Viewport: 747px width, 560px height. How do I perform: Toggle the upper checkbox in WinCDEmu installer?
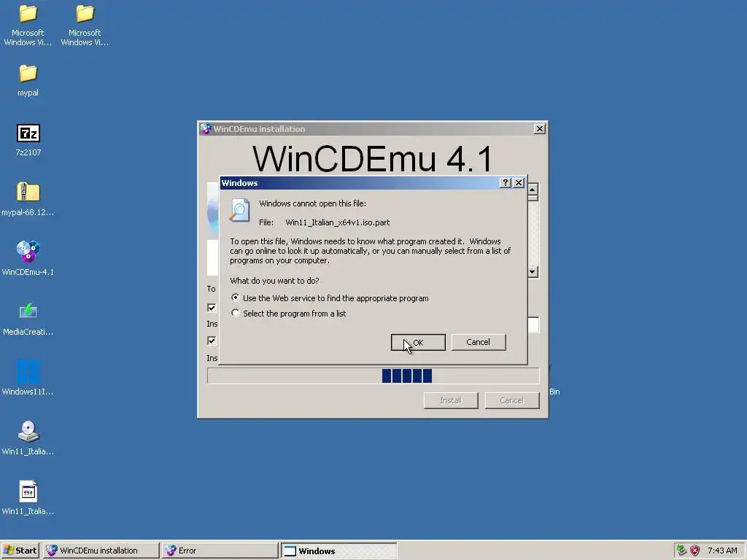pyautogui.click(x=212, y=308)
